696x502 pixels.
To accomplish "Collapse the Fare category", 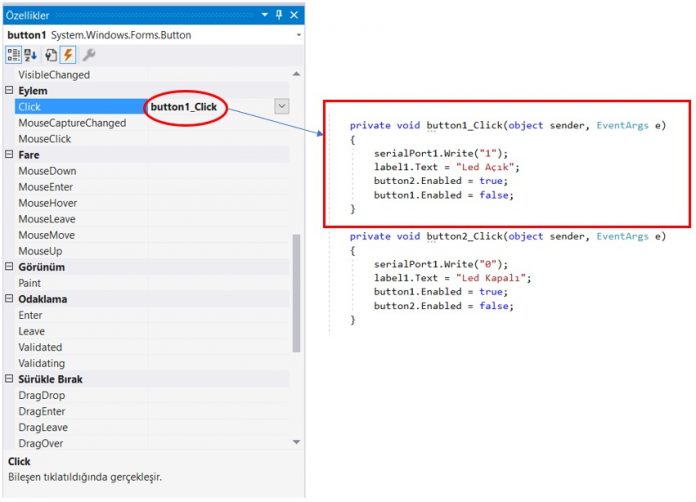I will (10, 155).
